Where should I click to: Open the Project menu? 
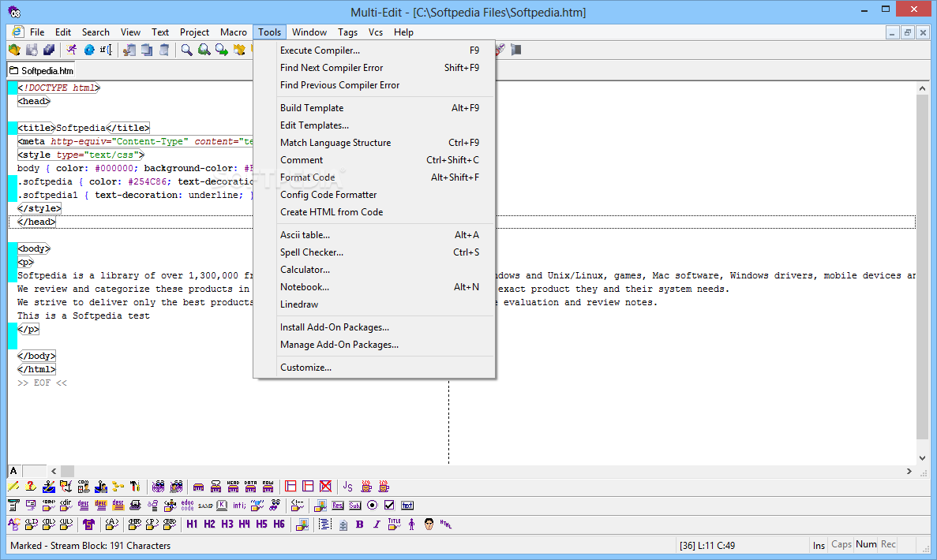194,32
